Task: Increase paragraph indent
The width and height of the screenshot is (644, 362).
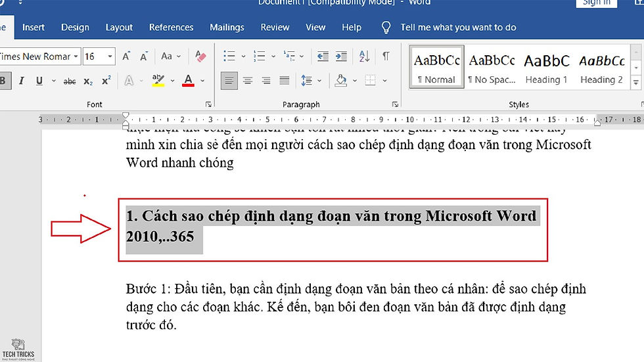Action: tap(341, 57)
